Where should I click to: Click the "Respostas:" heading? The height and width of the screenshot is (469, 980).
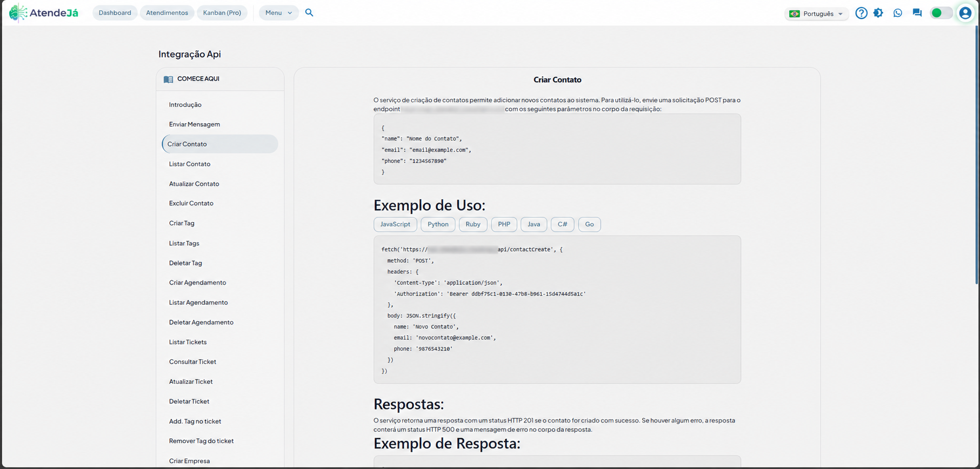pyautogui.click(x=409, y=404)
